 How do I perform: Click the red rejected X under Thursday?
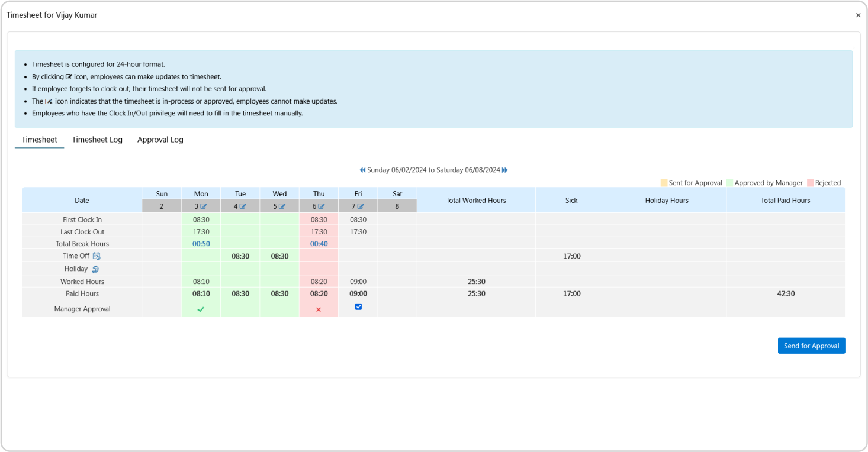click(319, 309)
